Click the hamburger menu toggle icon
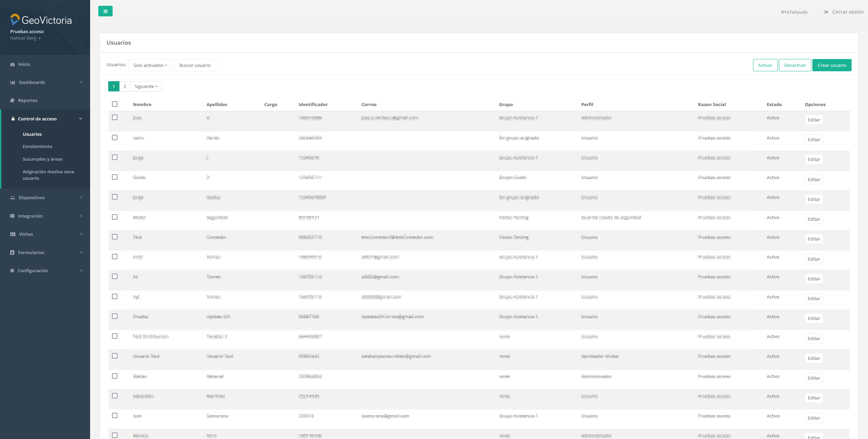Viewport: 868px width, 439px height. (105, 11)
